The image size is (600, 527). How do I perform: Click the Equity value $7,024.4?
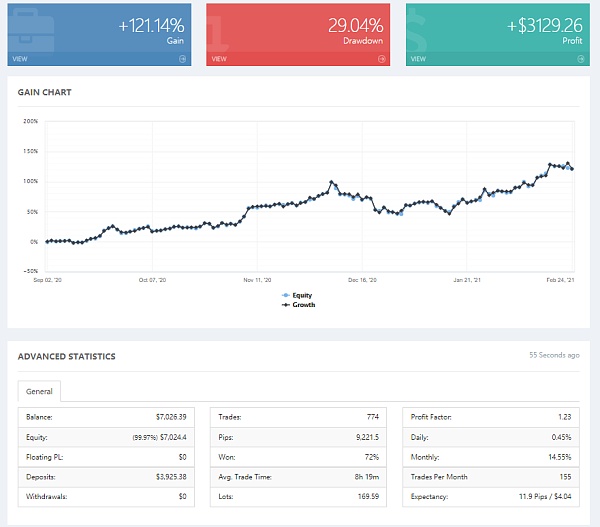(173, 437)
